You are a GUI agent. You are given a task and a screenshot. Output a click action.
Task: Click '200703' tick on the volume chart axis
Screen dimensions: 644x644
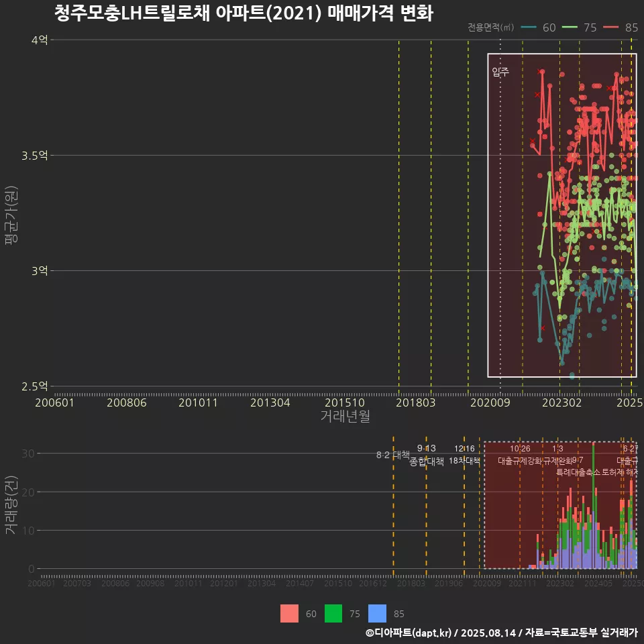click(x=77, y=583)
